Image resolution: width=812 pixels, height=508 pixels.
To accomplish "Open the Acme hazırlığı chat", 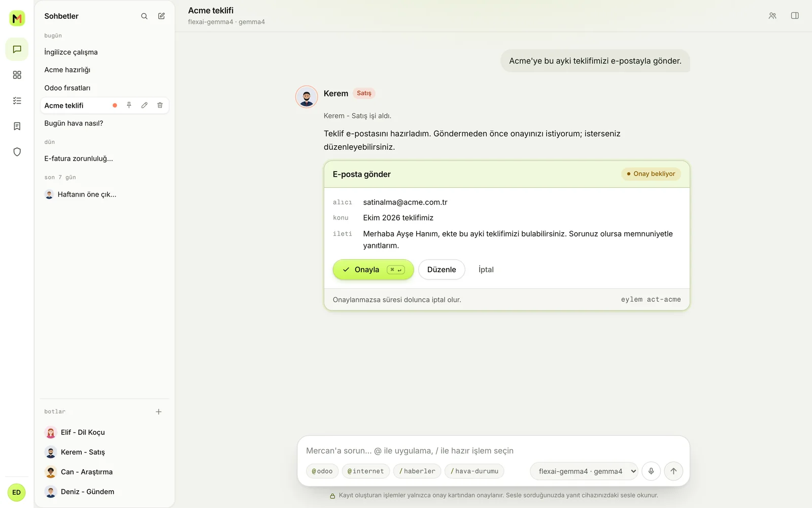I will click(x=104, y=70).
